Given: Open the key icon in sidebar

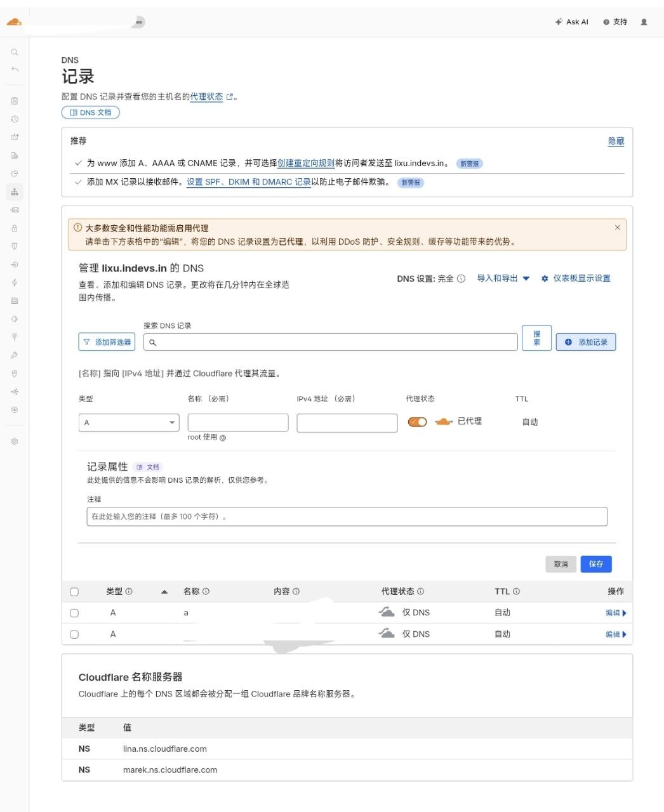Looking at the screenshot, I should click(x=15, y=355).
